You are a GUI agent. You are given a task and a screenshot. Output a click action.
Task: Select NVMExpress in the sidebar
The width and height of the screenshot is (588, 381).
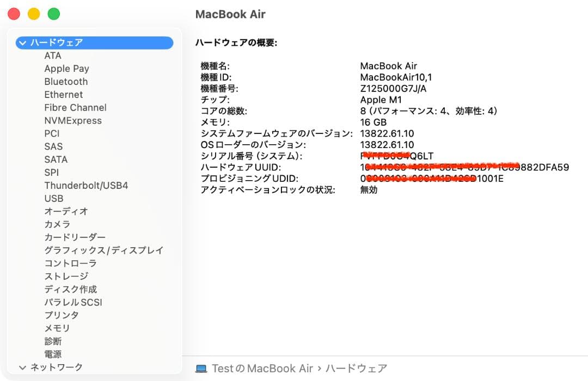(x=73, y=120)
